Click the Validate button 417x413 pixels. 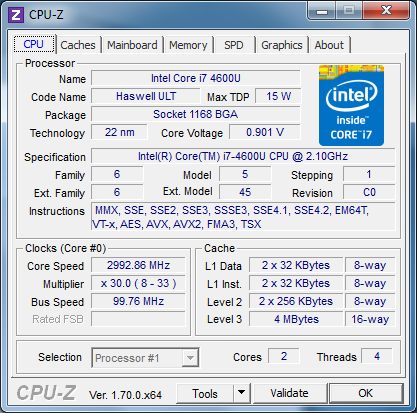click(289, 393)
